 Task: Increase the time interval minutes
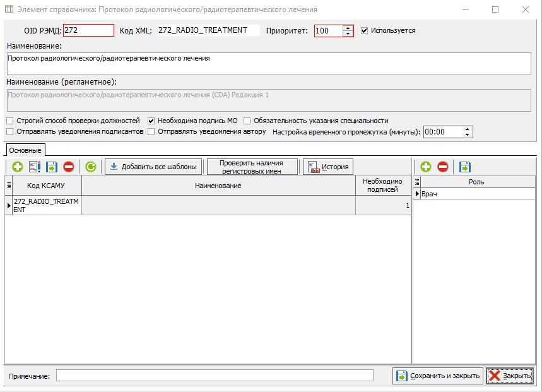point(468,129)
